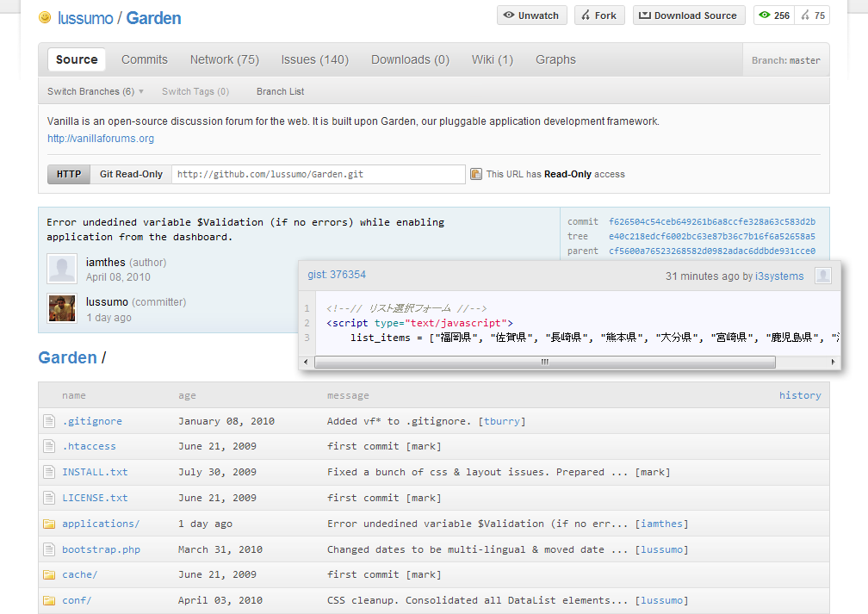Click the Download Source button
The height and width of the screenshot is (614, 868).
[x=688, y=15]
